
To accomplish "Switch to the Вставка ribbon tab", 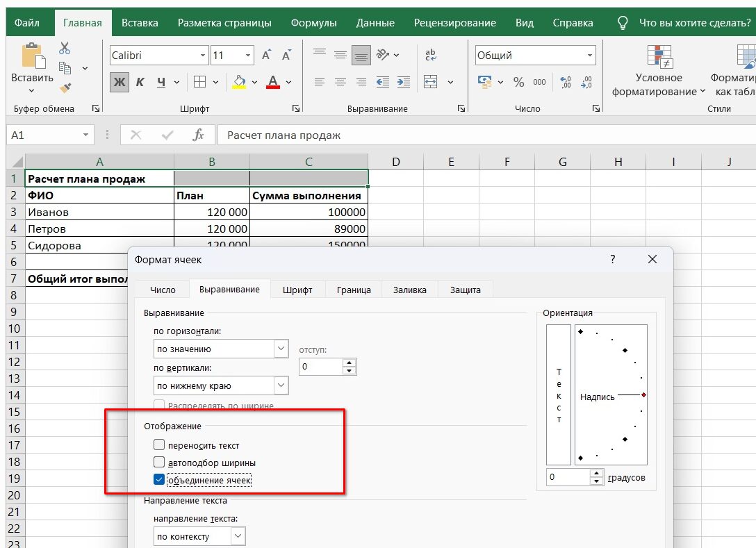I will (139, 22).
